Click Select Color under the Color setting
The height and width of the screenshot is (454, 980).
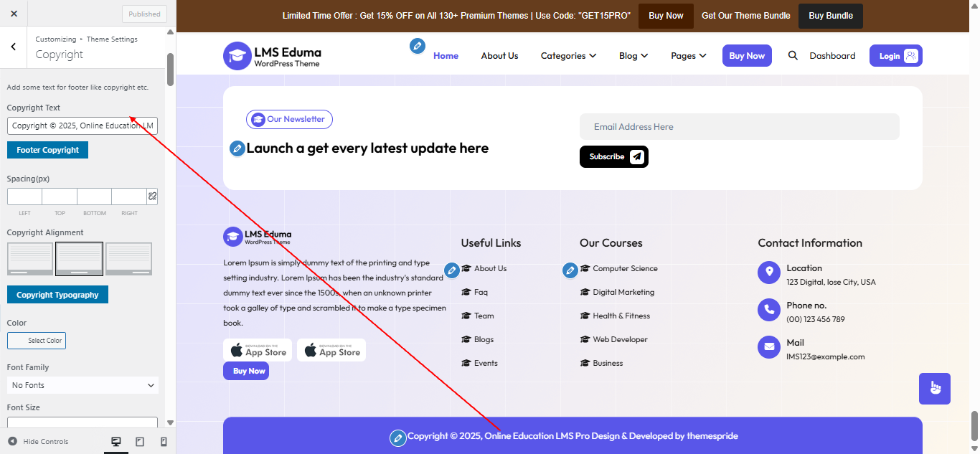pos(37,341)
